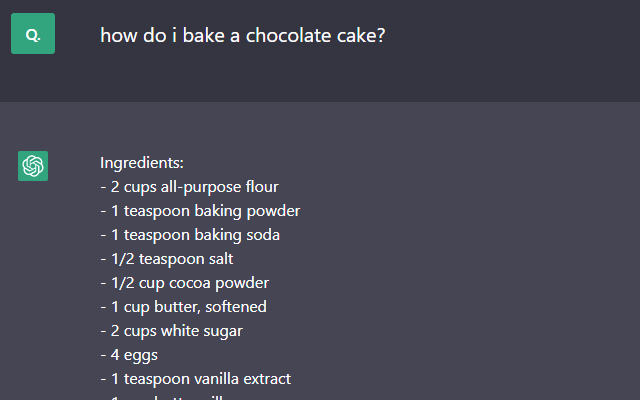Click the "1 teaspoon vanilla extract" line

tap(195, 379)
